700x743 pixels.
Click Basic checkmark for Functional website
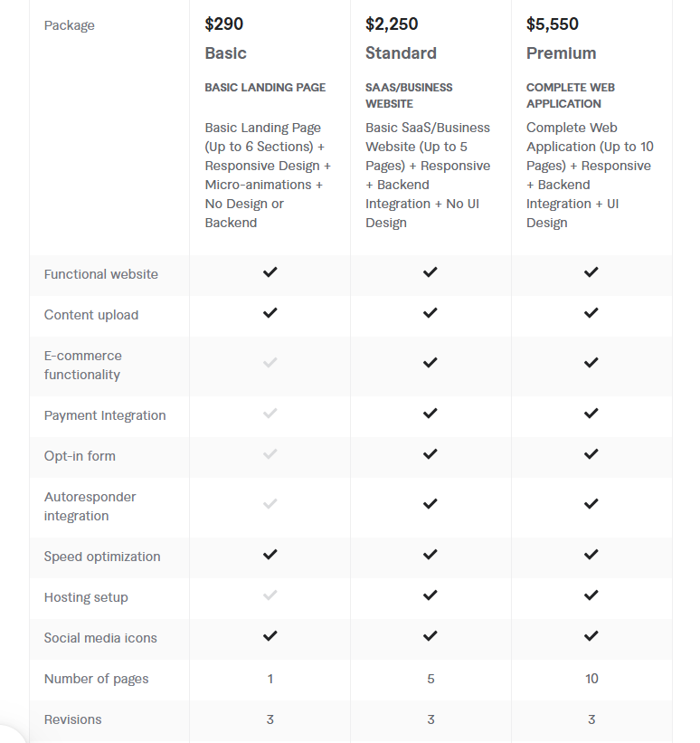click(x=270, y=272)
